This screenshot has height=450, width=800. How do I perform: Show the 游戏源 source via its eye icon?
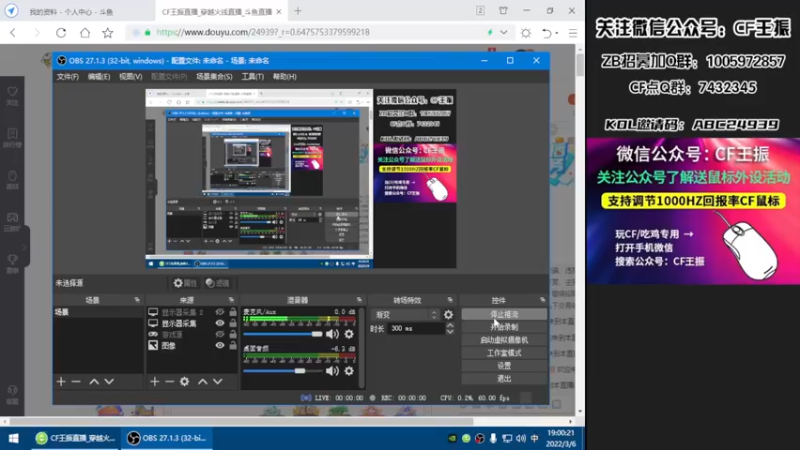220,334
